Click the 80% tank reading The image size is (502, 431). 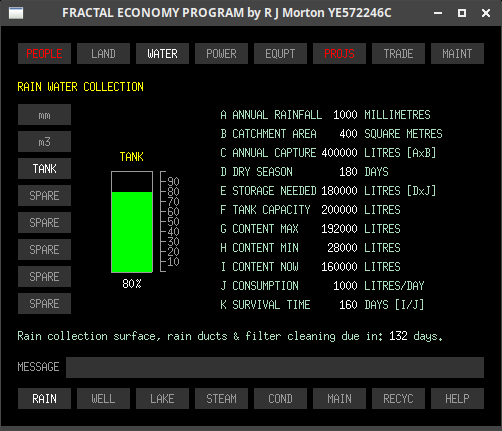pos(132,284)
